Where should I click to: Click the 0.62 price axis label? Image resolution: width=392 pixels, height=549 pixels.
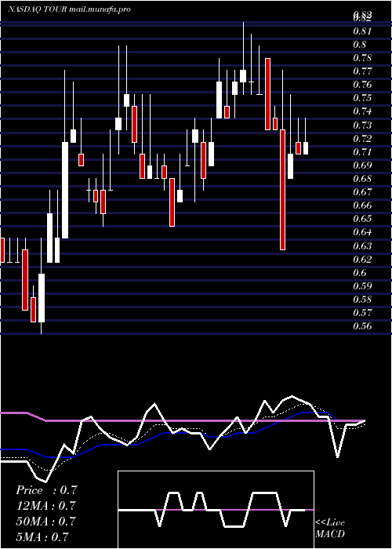pos(361,259)
